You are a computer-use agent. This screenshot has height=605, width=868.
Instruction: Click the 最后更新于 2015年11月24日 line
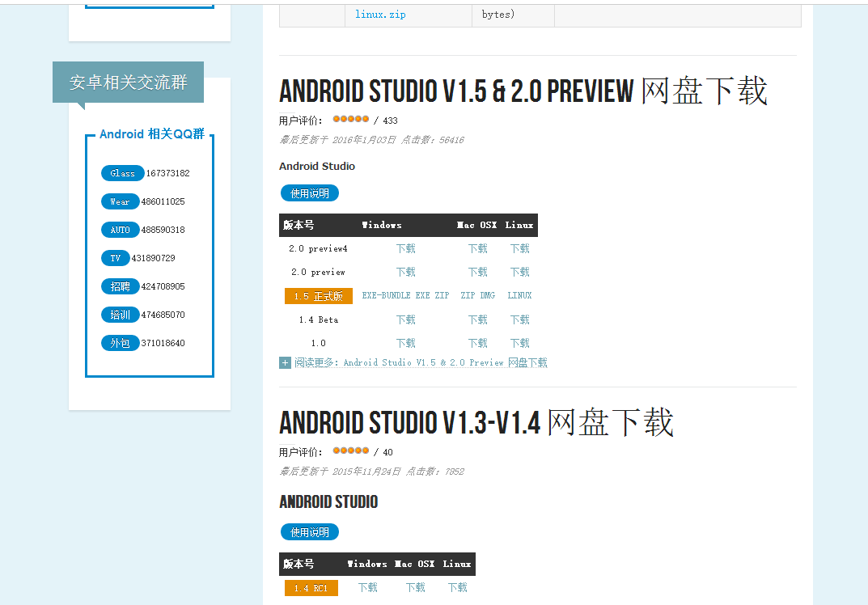tap(371, 472)
